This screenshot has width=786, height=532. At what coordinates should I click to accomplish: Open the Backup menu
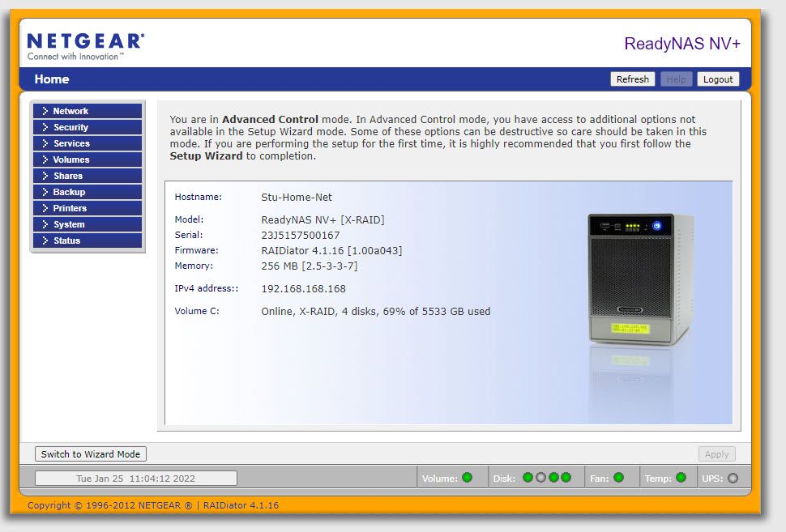click(x=88, y=192)
